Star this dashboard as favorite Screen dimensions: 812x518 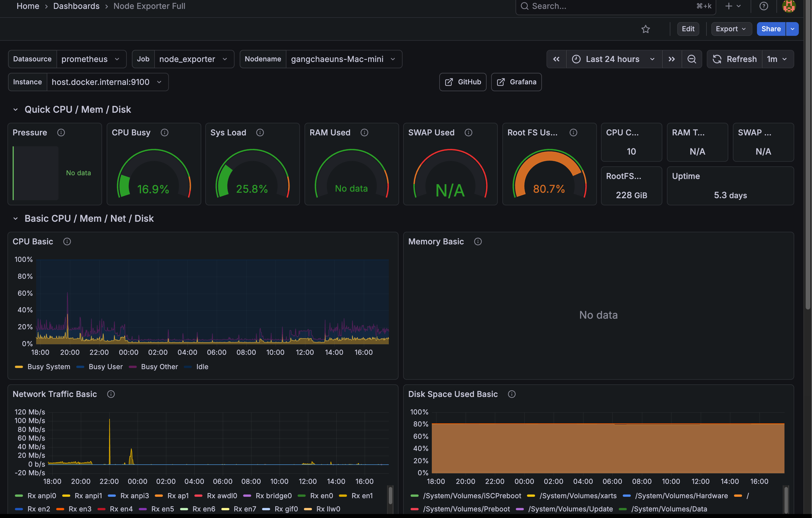(x=646, y=29)
